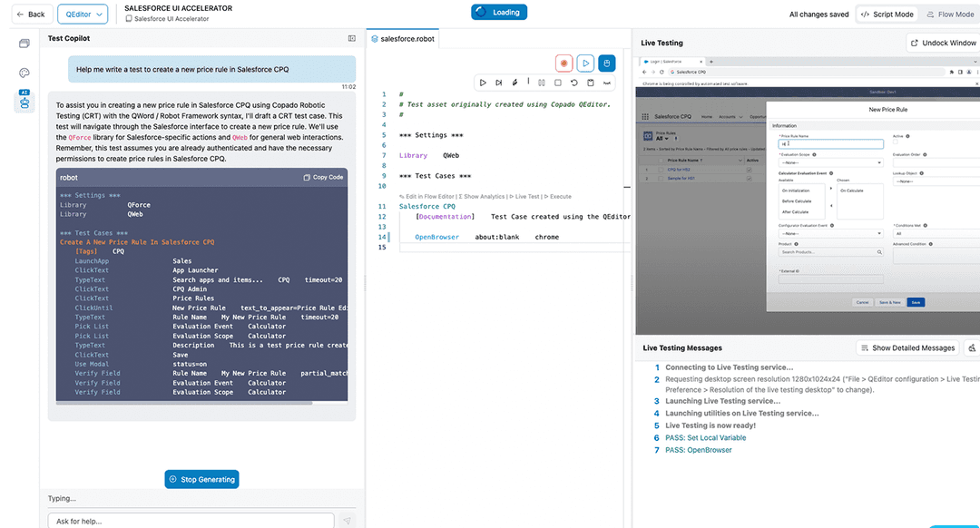Toggle the Active checkbox in New Price Rule
Image resolution: width=980 pixels, height=528 pixels.
pos(896,142)
